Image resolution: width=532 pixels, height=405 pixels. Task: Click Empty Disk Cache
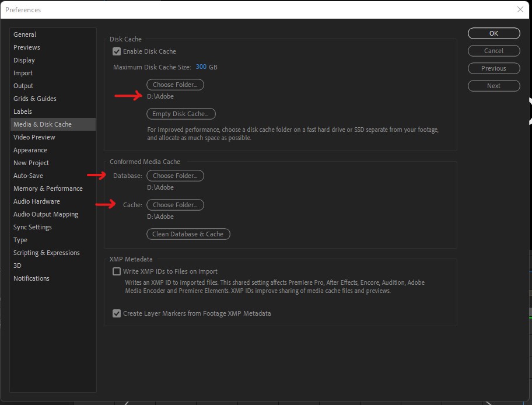[x=181, y=114]
